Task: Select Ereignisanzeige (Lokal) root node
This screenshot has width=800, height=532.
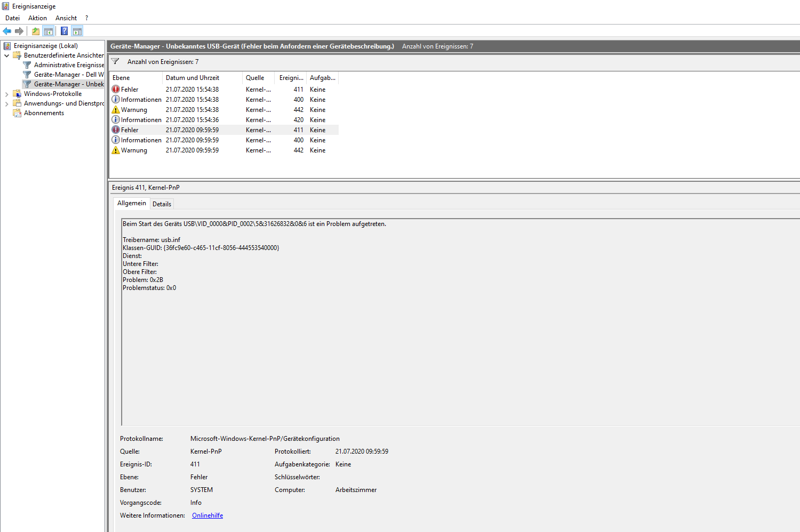Action: [x=46, y=46]
